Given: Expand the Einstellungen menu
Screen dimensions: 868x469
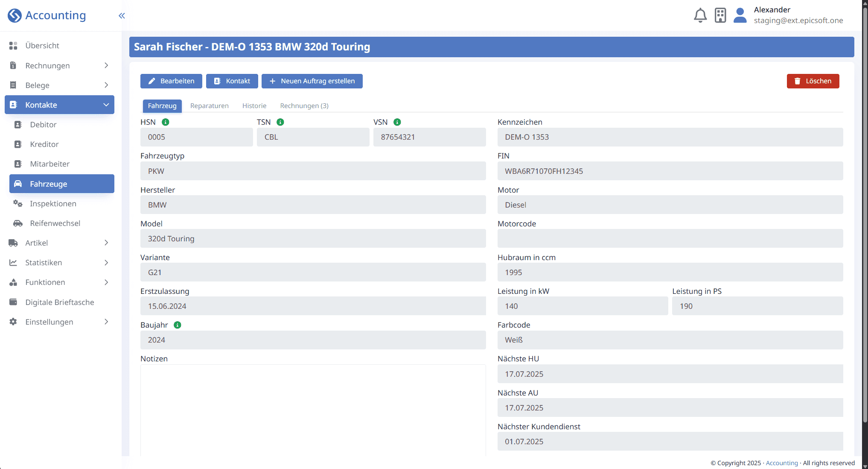Looking at the screenshot, I should [x=59, y=322].
